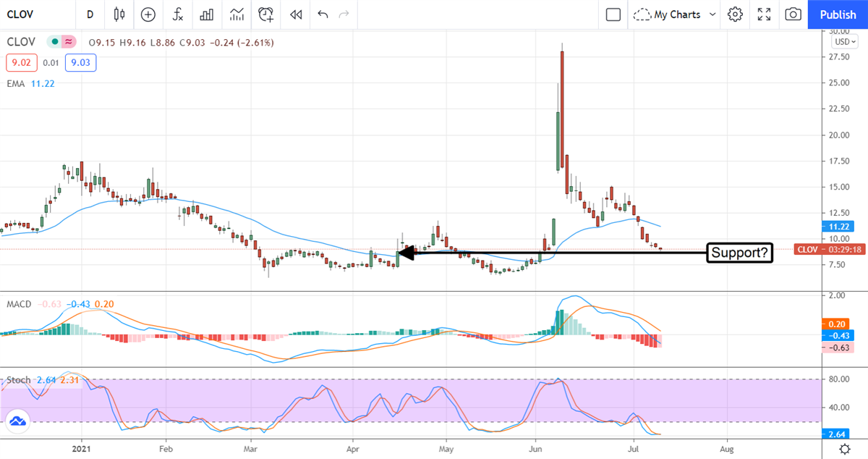Create an alert with the alarm clock icon
This screenshot has width=868, height=459.
tap(266, 14)
